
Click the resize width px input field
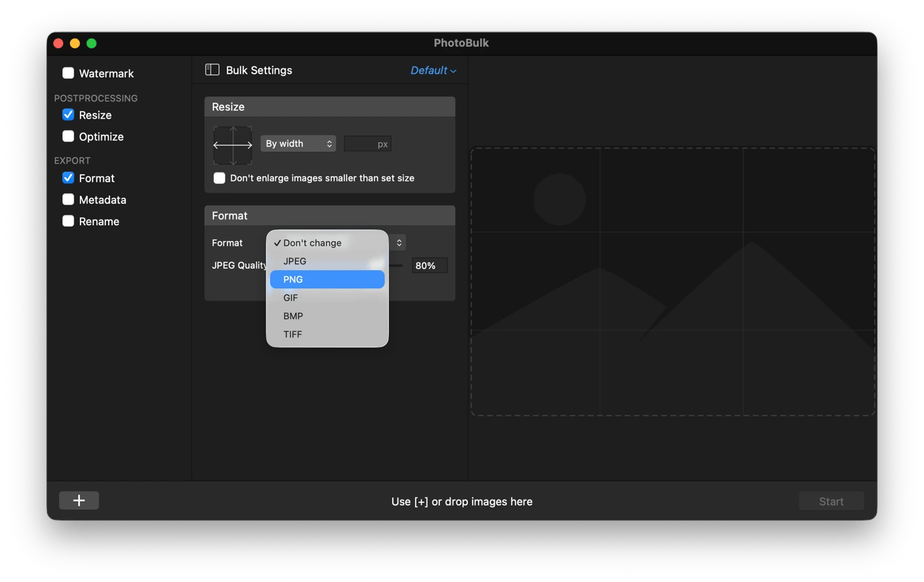367,143
